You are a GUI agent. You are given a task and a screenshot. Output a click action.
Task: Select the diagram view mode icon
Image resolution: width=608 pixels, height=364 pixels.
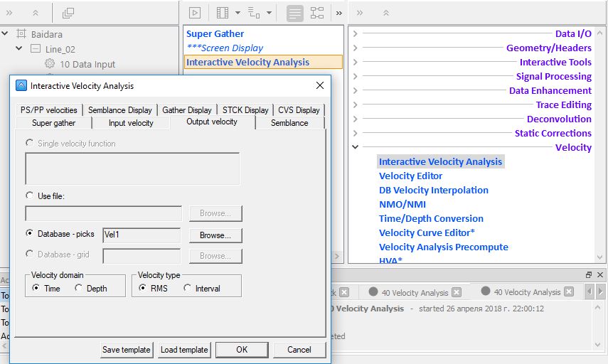click(316, 13)
